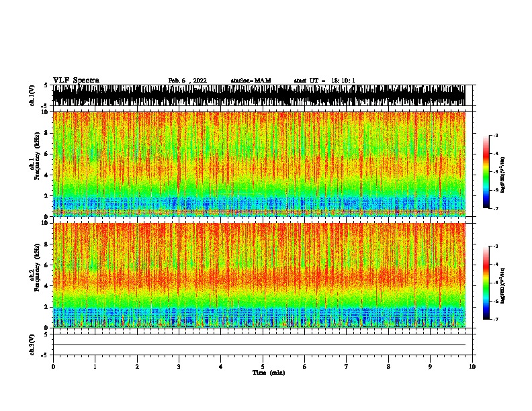Click the "ch.2 Frequency (kHz)" axis label

pyautogui.click(x=34, y=267)
